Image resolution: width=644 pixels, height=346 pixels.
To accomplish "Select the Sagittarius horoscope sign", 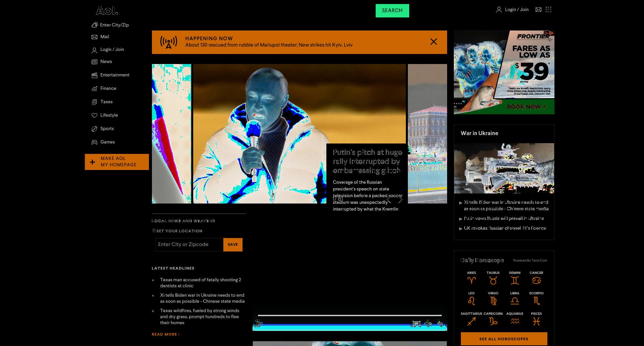I will point(471,319).
